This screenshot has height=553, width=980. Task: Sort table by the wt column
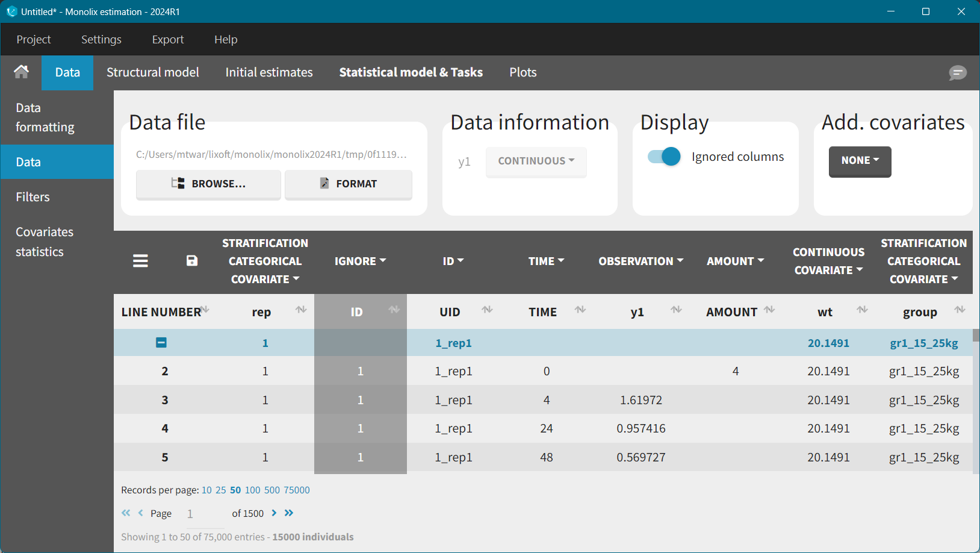pyautogui.click(x=862, y=310)
